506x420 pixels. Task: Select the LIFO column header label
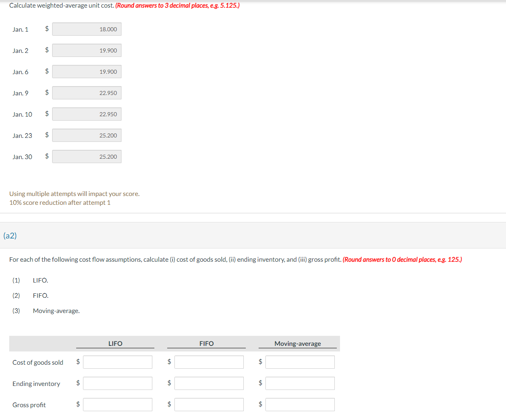[x=115, y=343]
